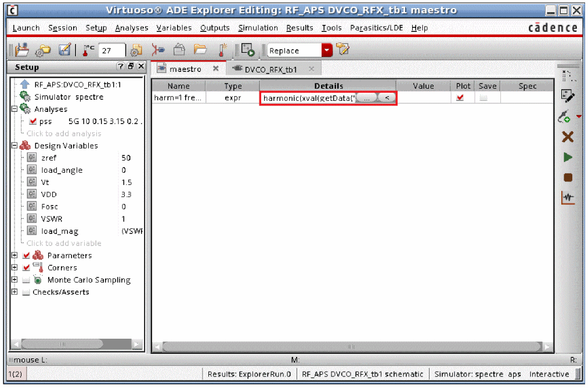Click the model libraries setup icon
The width and height of the screenshot is (588, 388).
[136, 50]
